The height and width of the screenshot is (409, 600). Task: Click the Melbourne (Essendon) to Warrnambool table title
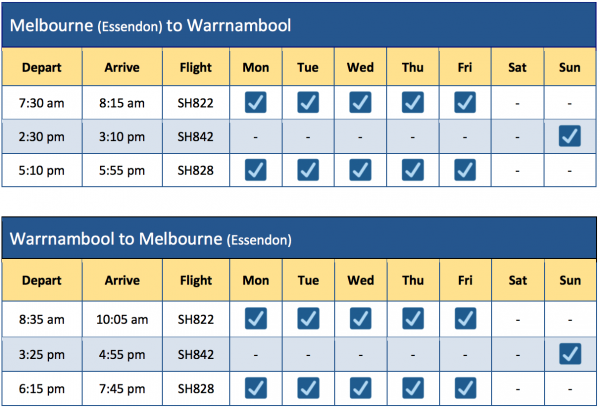click(149, 25)
